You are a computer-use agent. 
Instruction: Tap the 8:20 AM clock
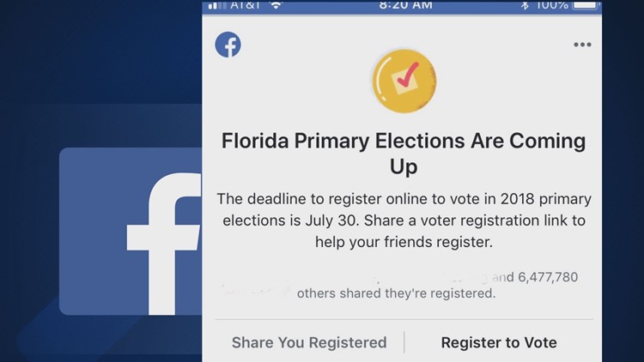pos(405,5)
